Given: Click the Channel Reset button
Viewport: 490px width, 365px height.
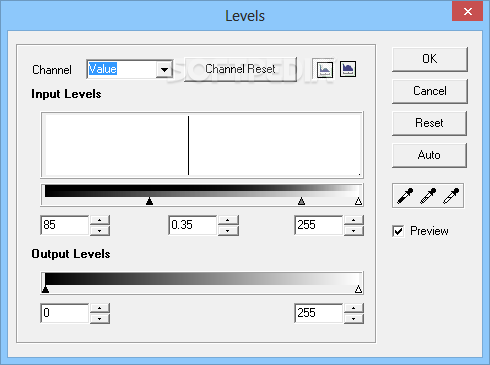Looking at the screenshot, I should tap(240, 69).
